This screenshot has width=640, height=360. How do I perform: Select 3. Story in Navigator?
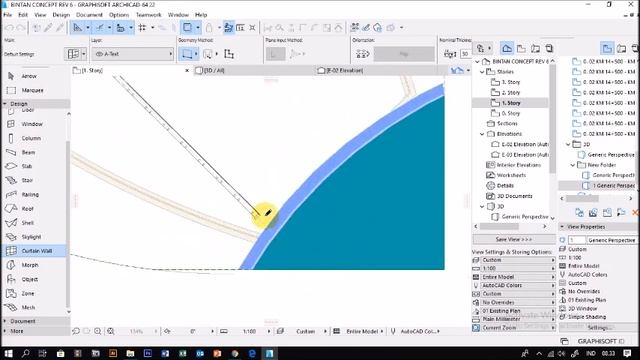point(511,82)
